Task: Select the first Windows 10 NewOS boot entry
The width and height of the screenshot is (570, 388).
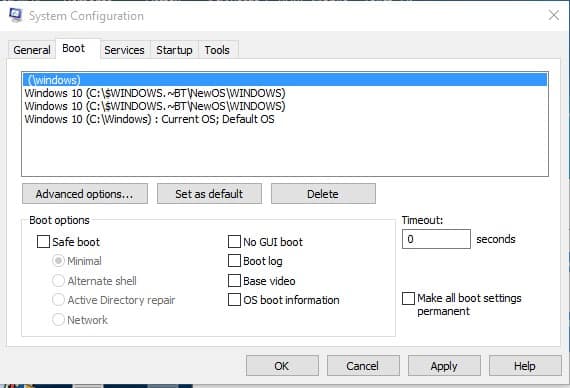Action: coord(285,93)
